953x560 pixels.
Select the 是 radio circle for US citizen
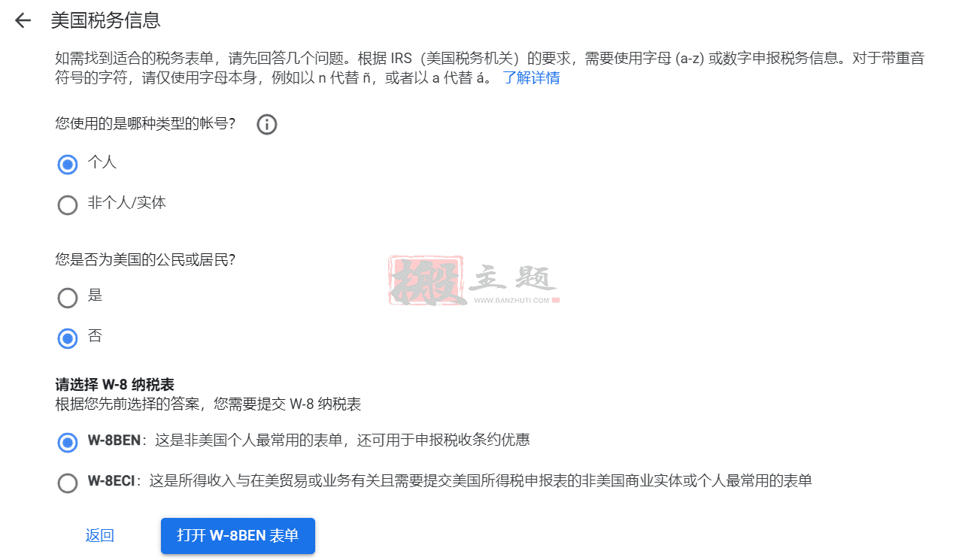68,298
